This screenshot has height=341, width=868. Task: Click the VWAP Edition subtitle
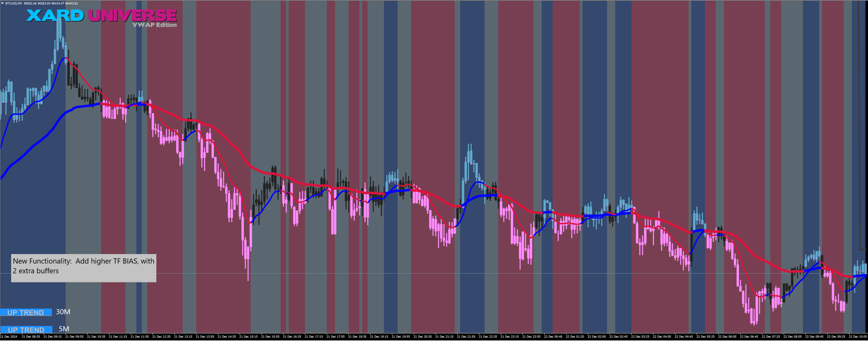coord(154,25)
